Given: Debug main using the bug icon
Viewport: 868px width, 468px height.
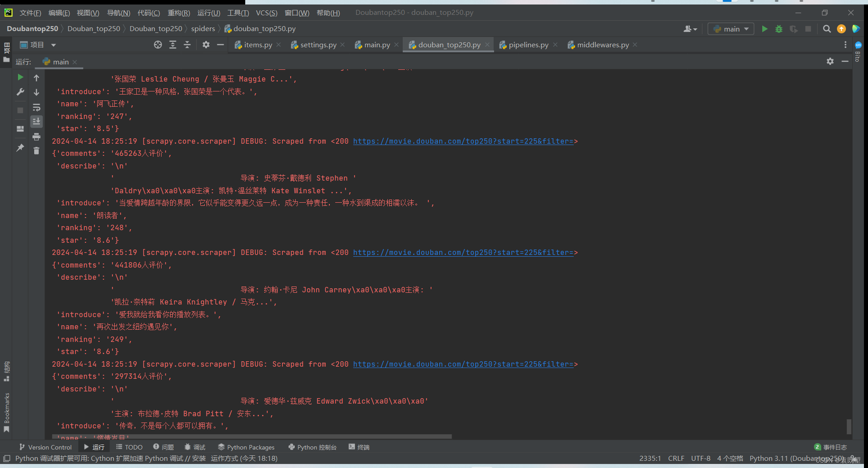Looking at the screenshot, I should tap(779, 29).
